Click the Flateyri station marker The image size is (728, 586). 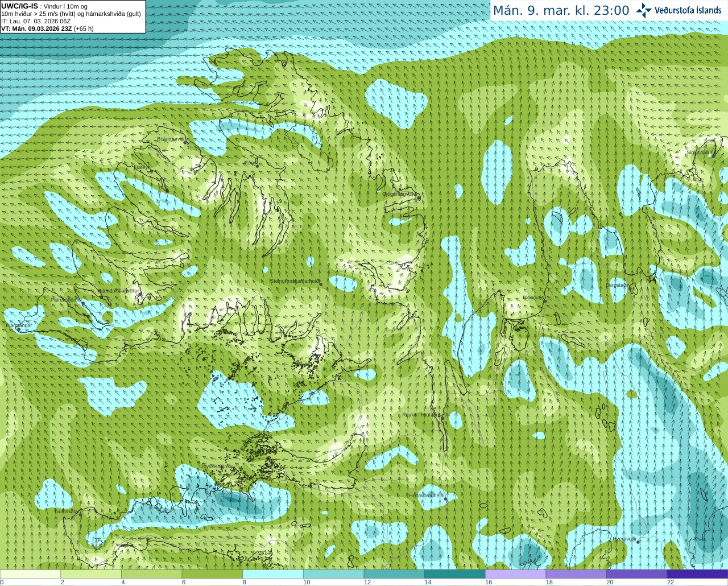(151, 171)
